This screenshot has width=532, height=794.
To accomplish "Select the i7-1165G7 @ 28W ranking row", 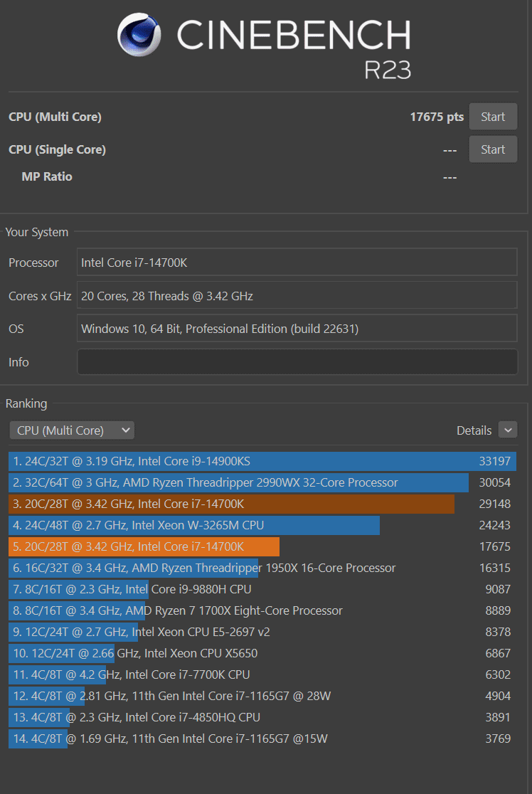I will 262,696.
